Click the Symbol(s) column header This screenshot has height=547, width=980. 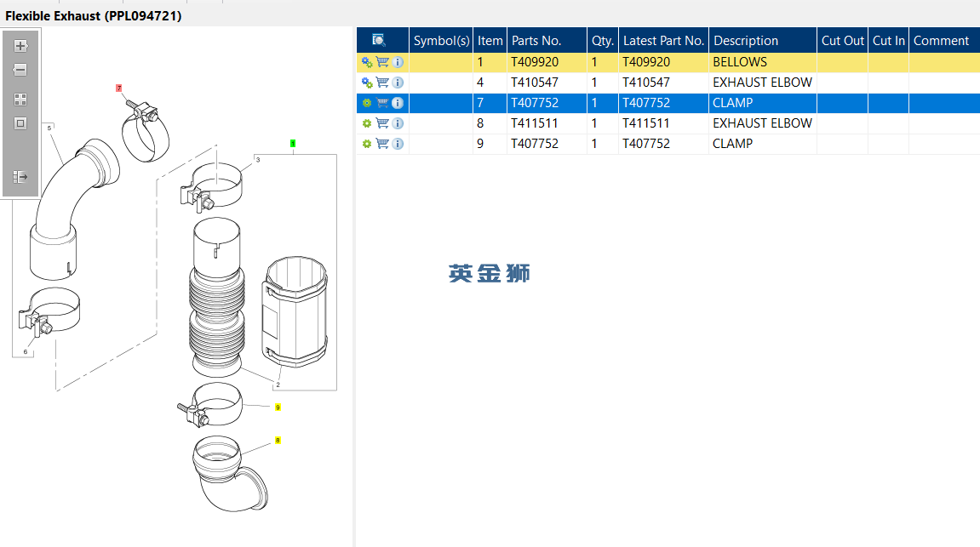(x=441, y=41)
